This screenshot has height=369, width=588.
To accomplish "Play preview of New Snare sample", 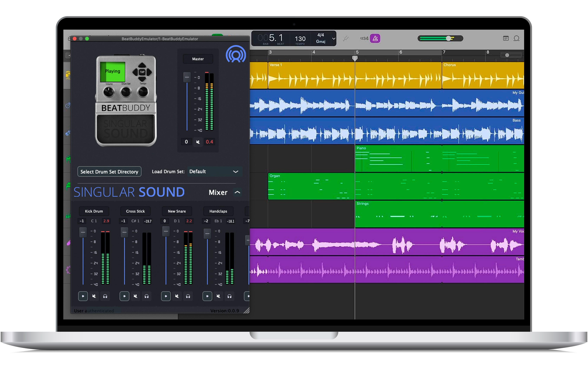I will tap(166, 296).
